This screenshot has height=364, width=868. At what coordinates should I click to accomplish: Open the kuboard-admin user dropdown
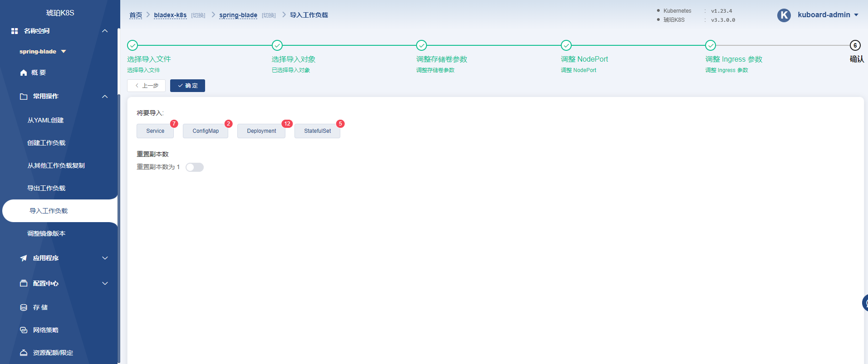pos(828,15)
